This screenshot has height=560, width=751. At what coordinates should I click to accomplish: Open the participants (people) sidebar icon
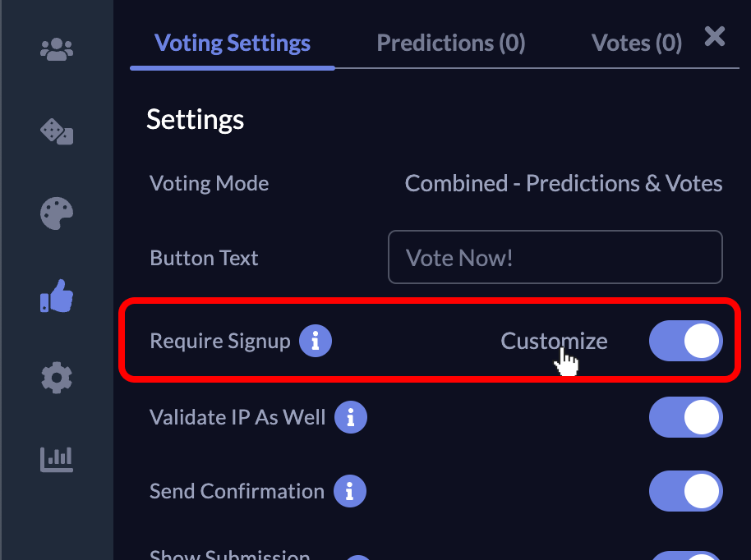coord(57,50)
